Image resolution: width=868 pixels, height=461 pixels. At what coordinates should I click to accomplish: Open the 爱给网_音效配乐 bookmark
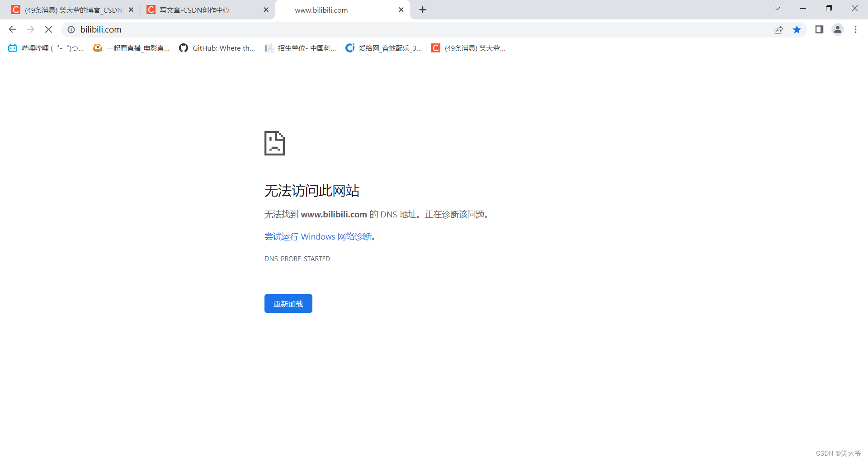click(x=384, y=48)
